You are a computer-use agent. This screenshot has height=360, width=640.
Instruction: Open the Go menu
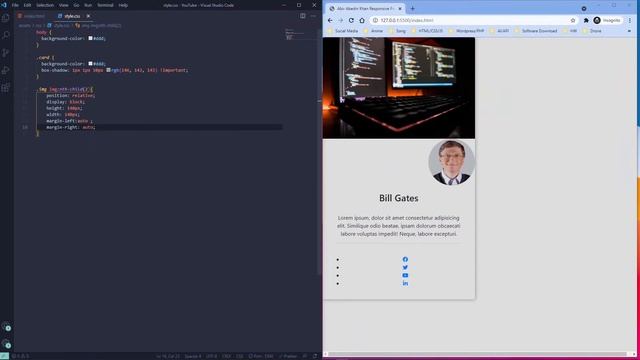[x=76, y=5]
